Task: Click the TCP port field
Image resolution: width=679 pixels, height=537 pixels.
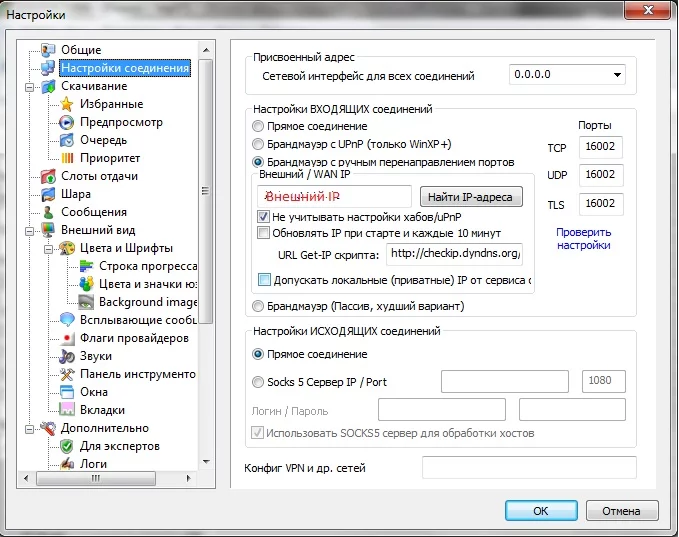Action: [x=601, y=147]
